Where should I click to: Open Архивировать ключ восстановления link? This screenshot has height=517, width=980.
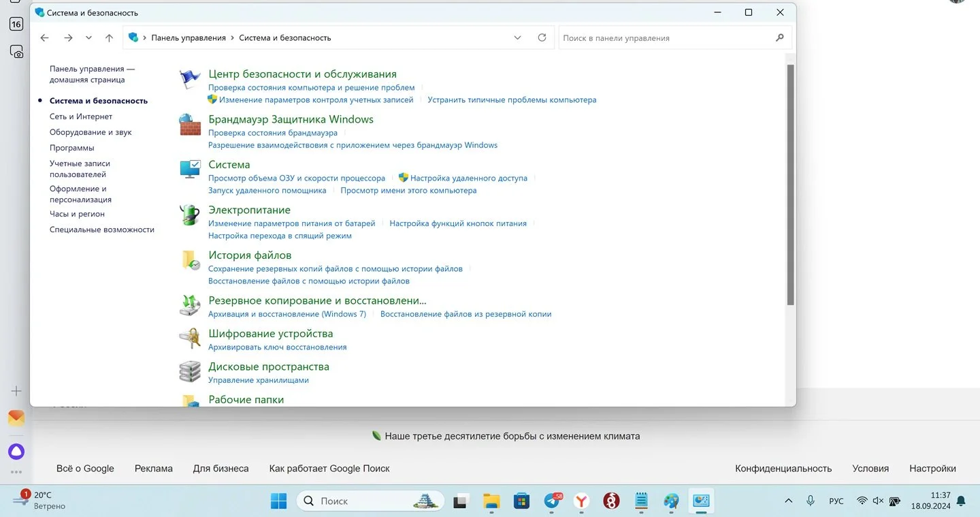[278, 347]
